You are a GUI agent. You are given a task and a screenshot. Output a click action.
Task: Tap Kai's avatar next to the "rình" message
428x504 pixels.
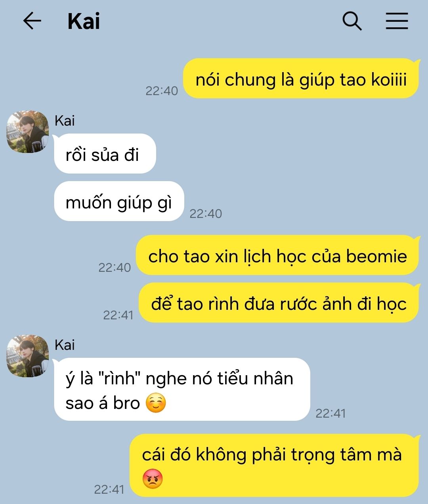27,356
